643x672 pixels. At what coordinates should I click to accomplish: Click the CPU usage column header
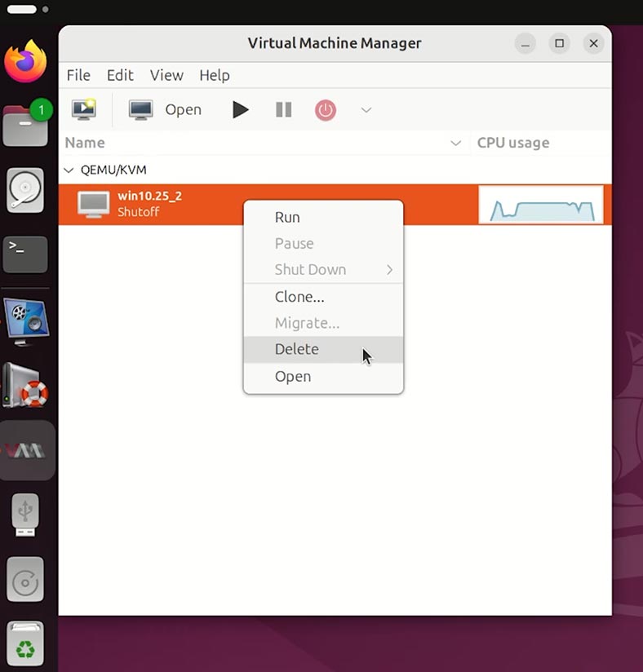[513, 143]
